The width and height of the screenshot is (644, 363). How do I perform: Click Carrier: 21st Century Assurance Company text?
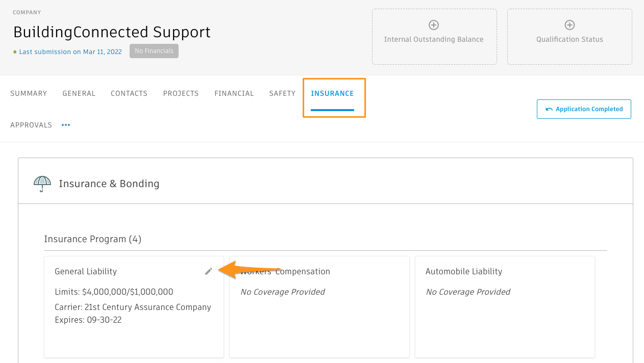133,307
